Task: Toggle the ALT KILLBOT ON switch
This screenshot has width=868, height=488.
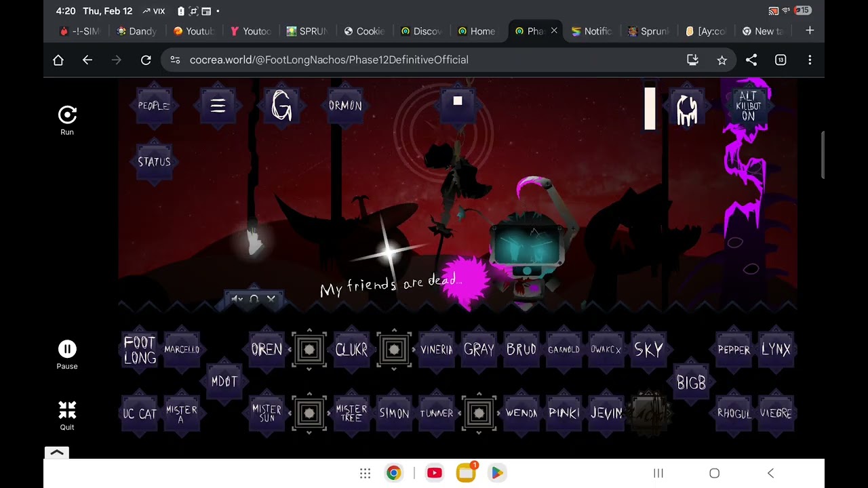Action: (x=748, y=106)
